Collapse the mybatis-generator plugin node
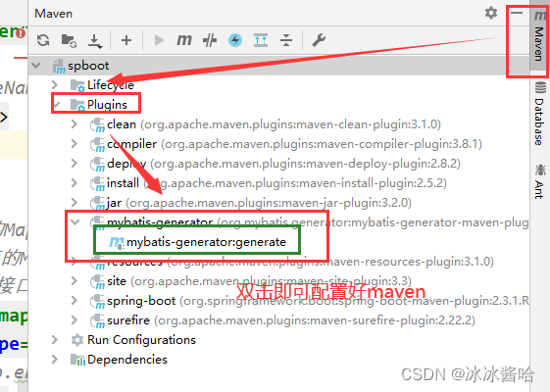 [75, 221]
